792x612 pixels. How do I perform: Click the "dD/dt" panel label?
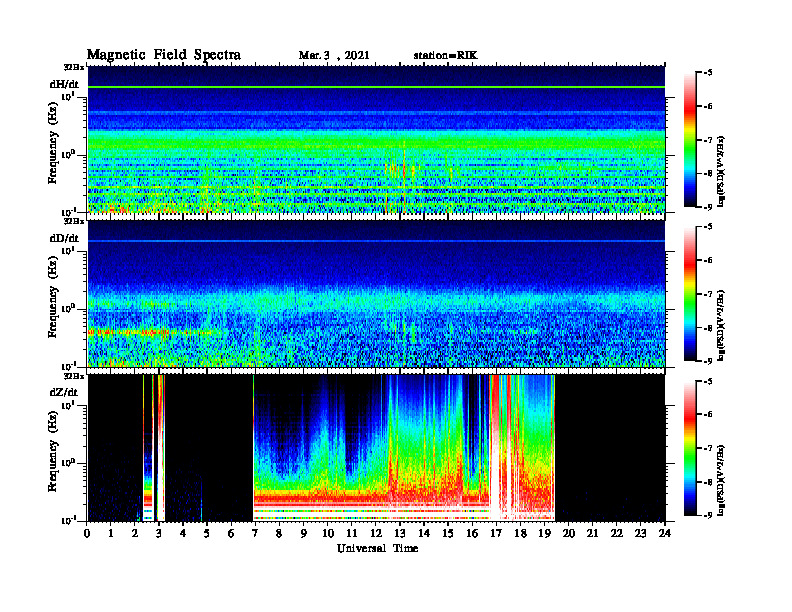(x=64, y=238)
